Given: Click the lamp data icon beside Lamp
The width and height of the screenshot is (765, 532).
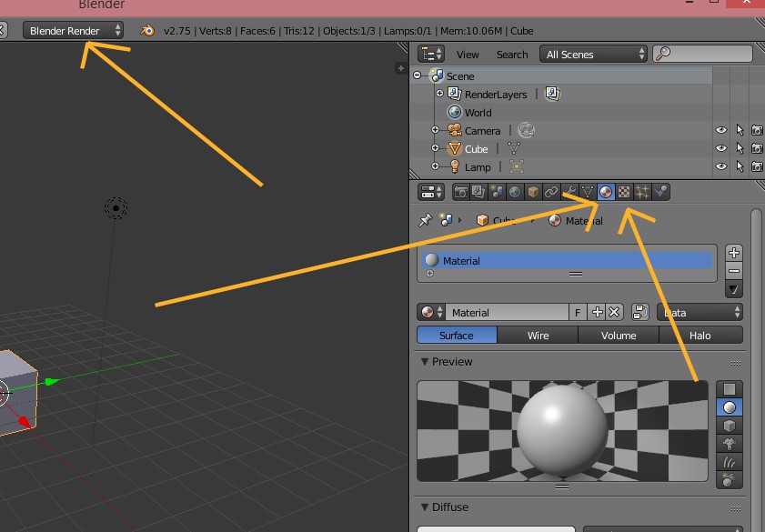Looking at the screenshot, I should coord(516,166).
